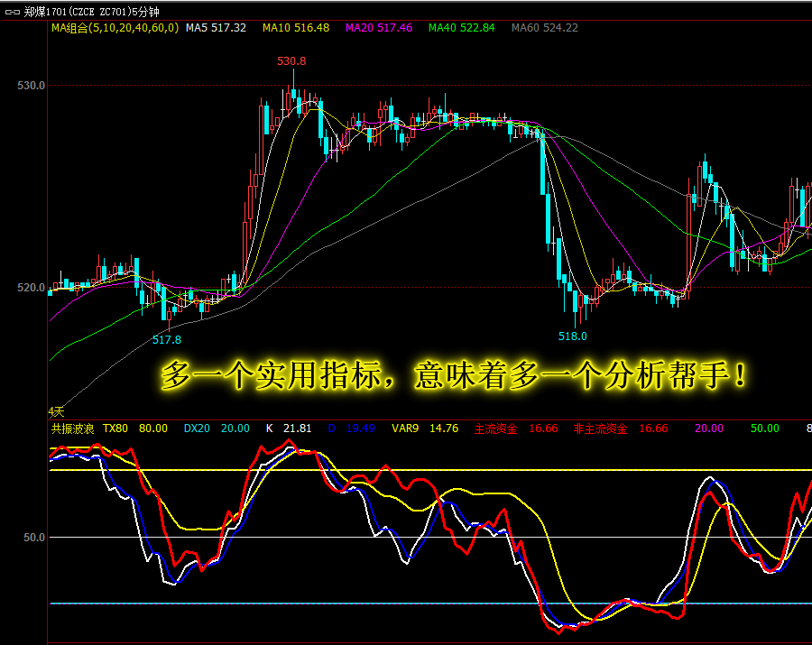This screenshot has width=812, height=645.
Task: Select the 主流资金 16.66 value
Action: pyautogui.click(x=516, y=428)
